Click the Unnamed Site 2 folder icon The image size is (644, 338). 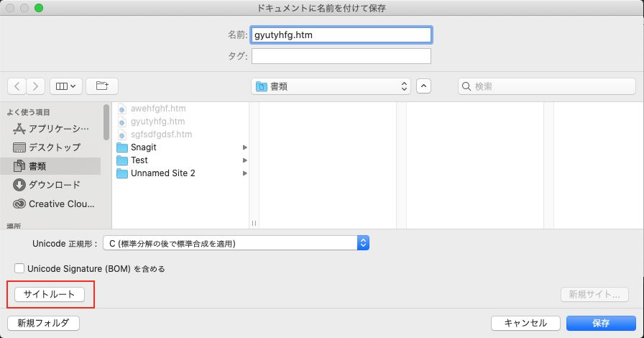coord(122,173)
